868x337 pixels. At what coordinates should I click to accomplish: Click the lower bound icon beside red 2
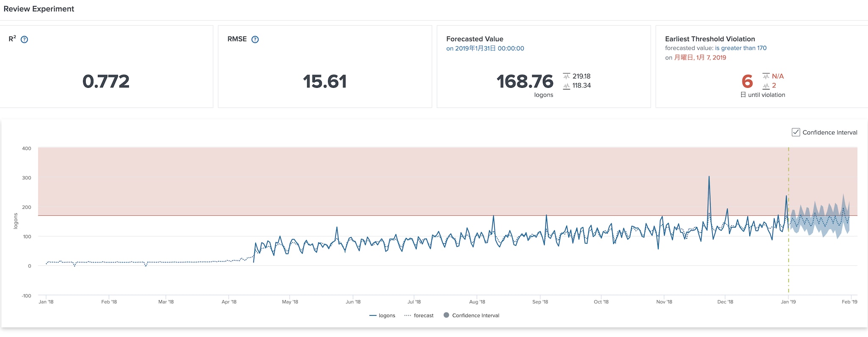coord(766,86)
